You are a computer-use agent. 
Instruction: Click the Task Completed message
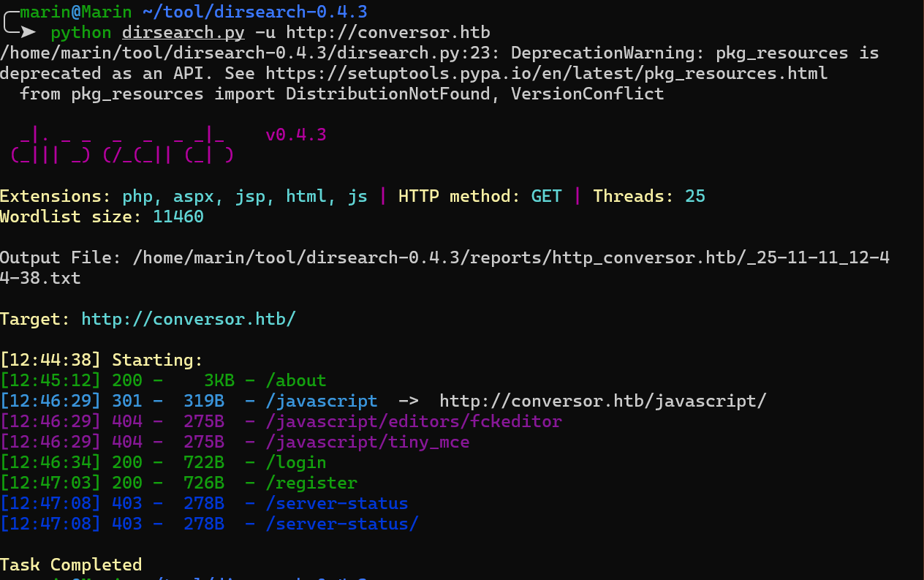(x=71, y=565)
